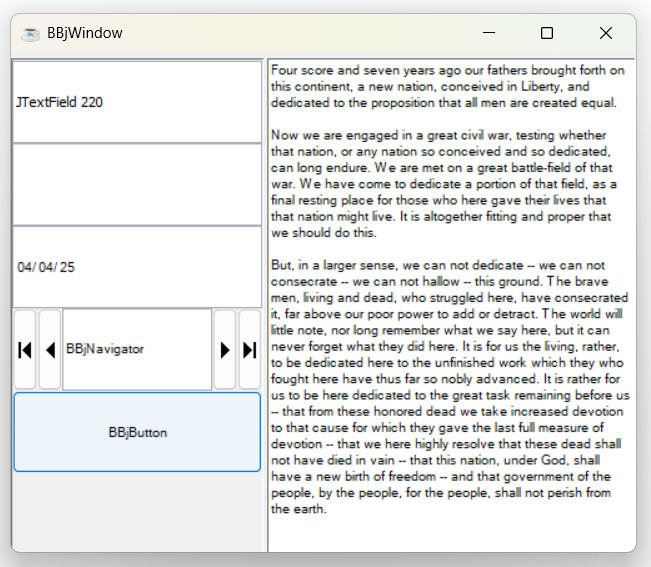Advance to next record in BBjNavigator
Screen dimensions: 651x567
[x=225, y=349]
